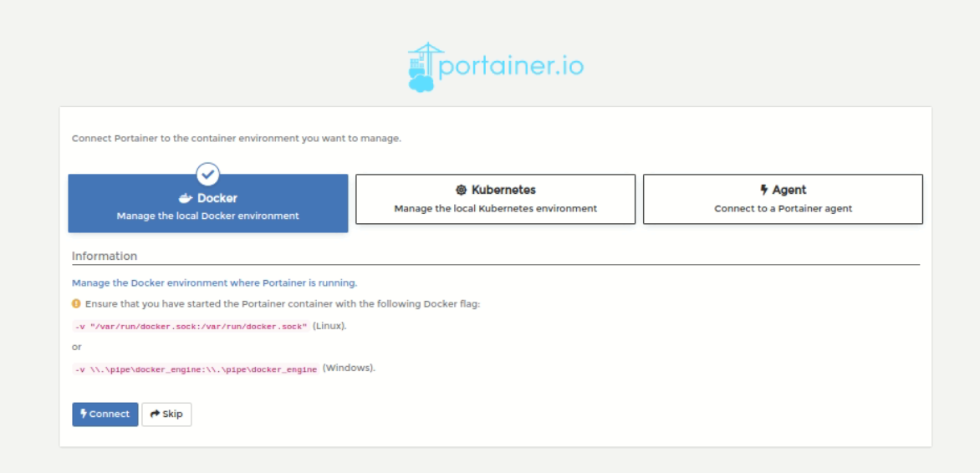Click the Docker whale icon

pos(186,198)
